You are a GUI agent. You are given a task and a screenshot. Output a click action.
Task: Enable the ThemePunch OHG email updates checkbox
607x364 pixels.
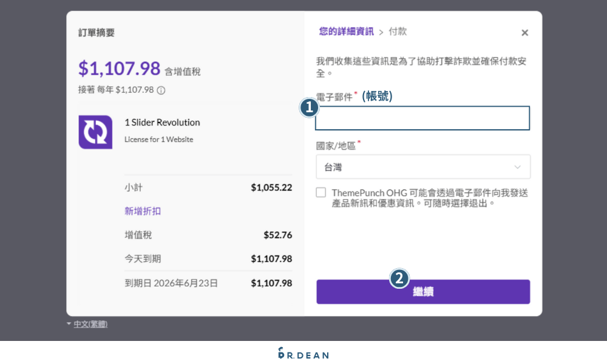[x=320, y=192]
